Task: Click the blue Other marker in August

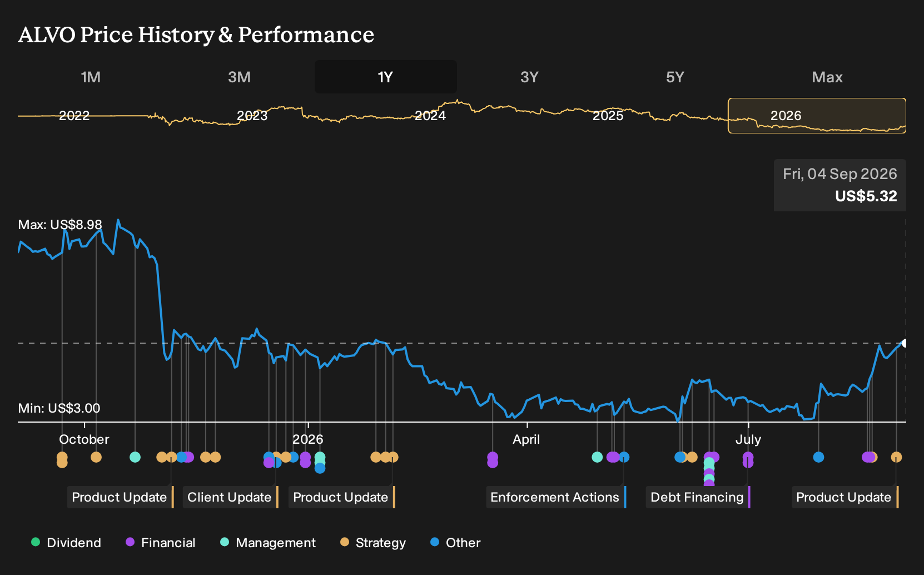Action: [x=818, y=457]
